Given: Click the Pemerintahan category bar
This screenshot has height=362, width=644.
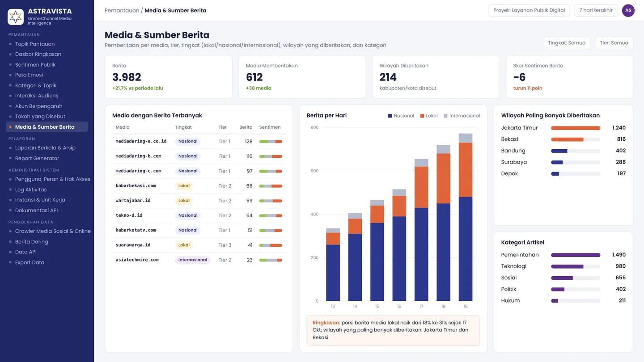Looking at the screenshot, I should 576,255.
